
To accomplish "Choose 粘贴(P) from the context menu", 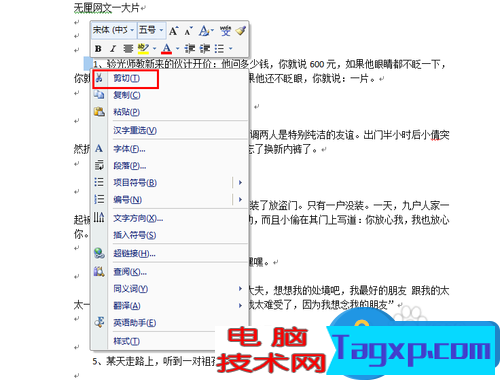I will [170, 112].
